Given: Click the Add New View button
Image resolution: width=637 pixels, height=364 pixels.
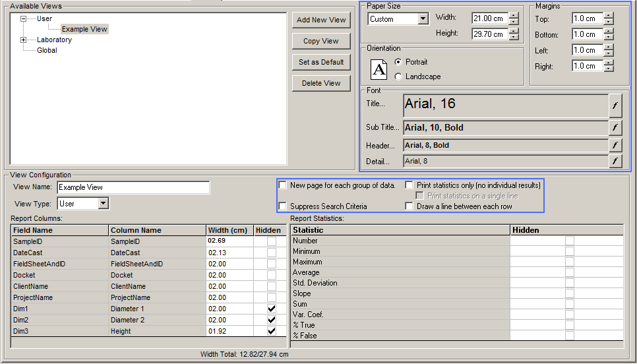Looking at the screenshot, I should pos(321,20).
